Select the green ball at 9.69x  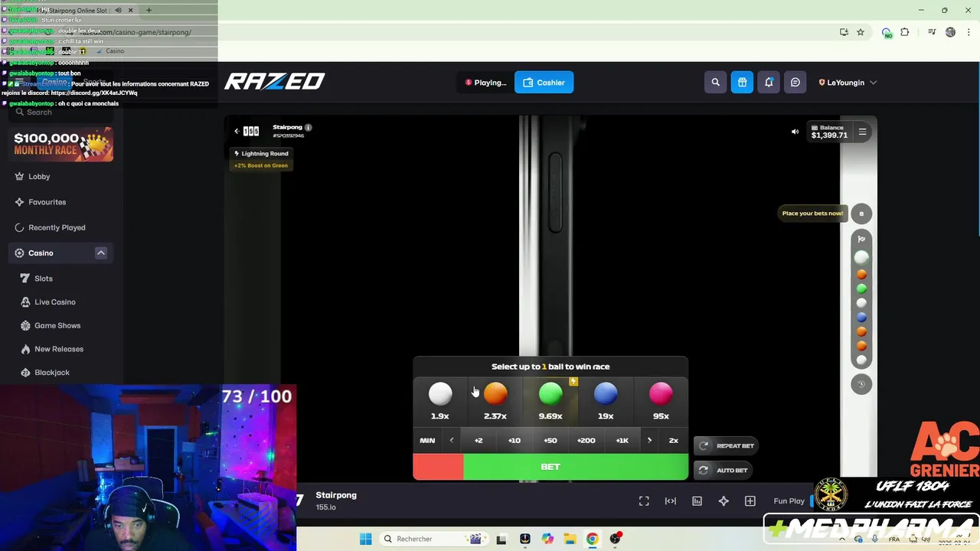coord(550,401)
